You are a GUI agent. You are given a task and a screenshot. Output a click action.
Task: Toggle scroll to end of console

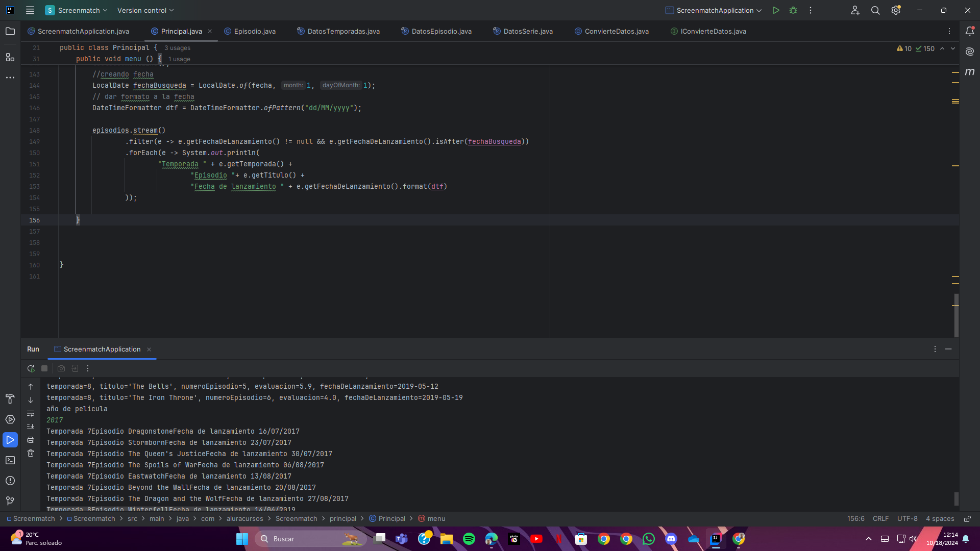tap(31, 427)
